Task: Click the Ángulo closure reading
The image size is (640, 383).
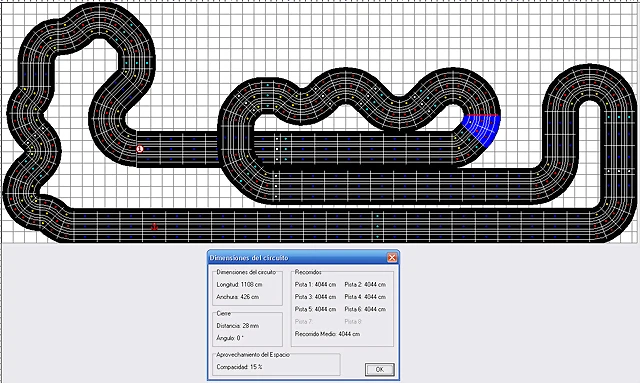Action: click(x=230, y=338)
